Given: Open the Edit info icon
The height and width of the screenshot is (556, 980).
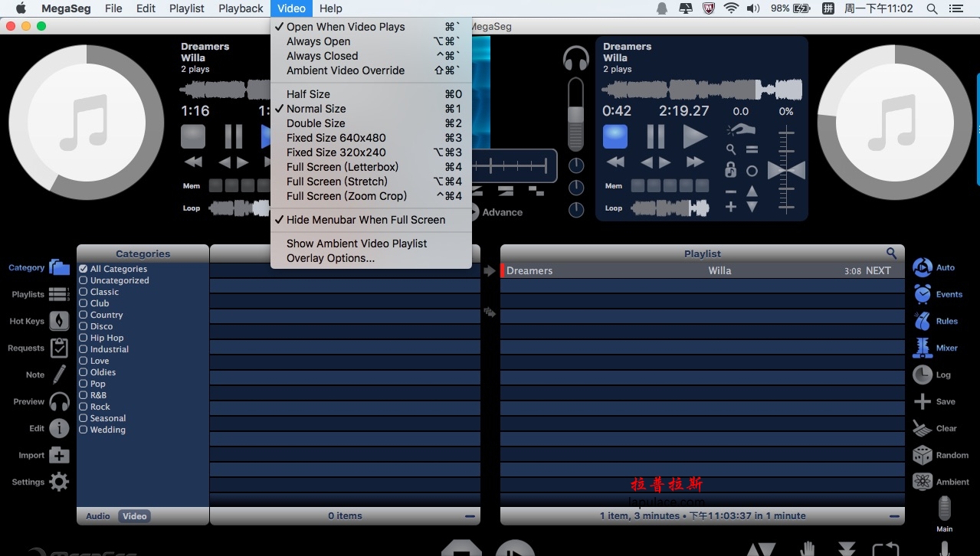Looking at the screenshot, I should (59, 428).
